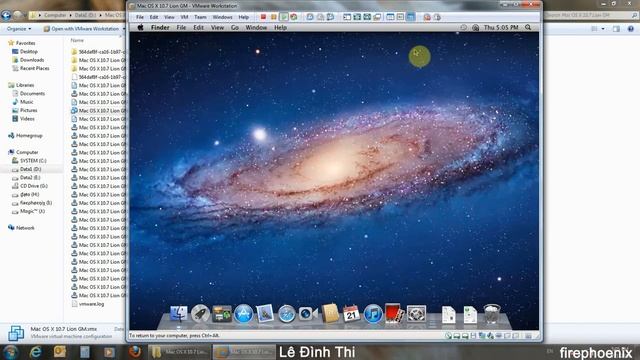This screenshot has width=640, height=360.
Task: Toggle the VMware sidebar toolbar icon
Action: tap(347, 17)
